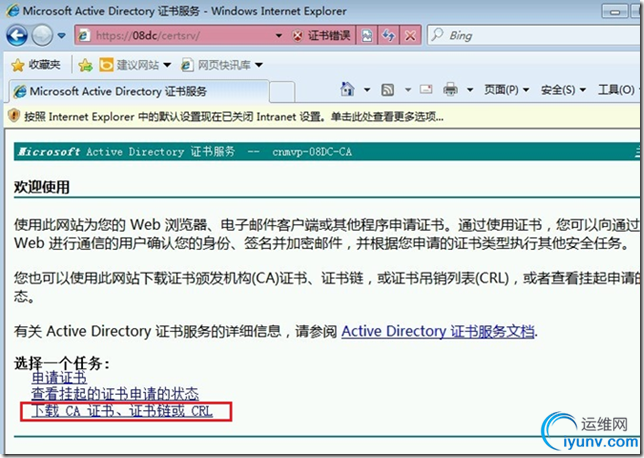644x458 pixels.
Task: Click the Read Mail icon
Action: 426,89
